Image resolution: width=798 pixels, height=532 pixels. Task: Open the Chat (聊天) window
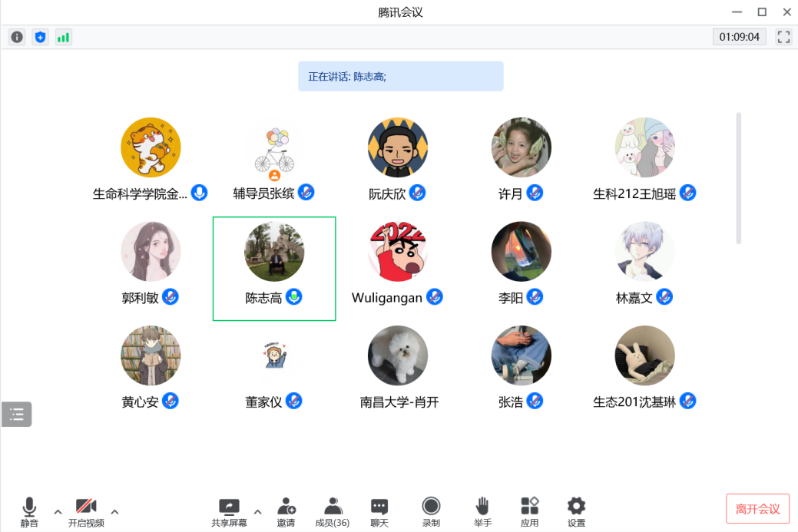pyautogui.click(x=379, y=511)
